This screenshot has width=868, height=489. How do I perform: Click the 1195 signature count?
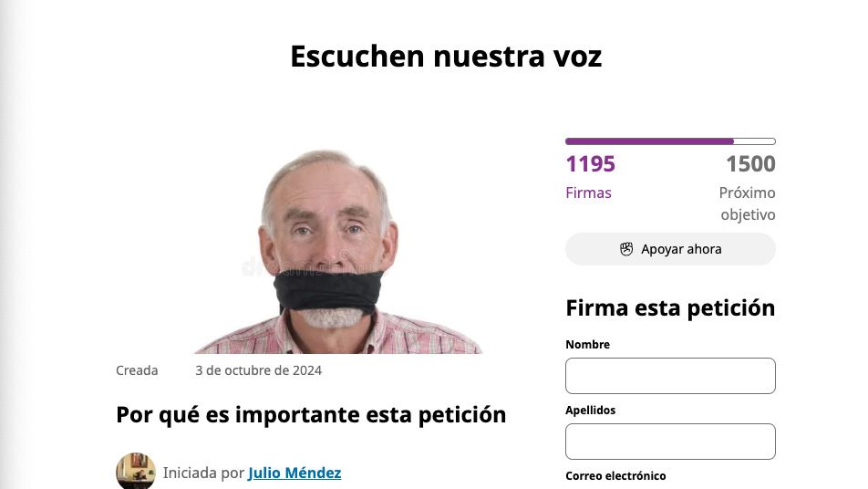coord(590,164)
